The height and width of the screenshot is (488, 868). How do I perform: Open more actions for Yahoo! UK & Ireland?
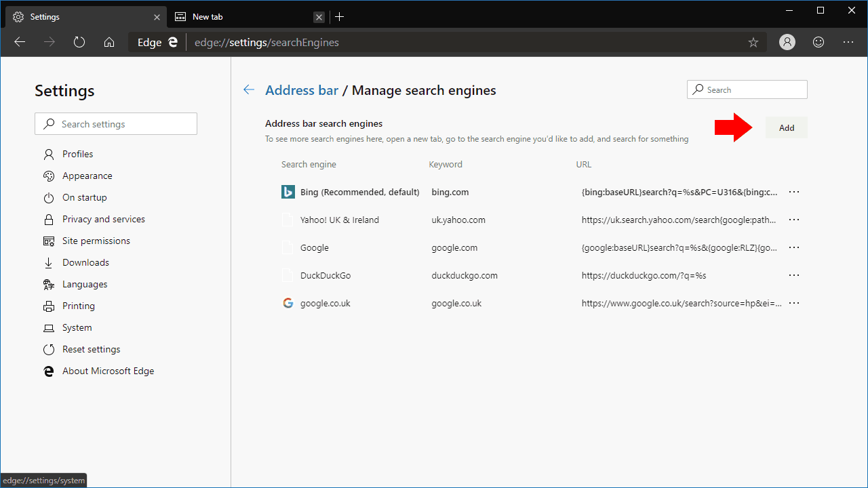[794, 220]
